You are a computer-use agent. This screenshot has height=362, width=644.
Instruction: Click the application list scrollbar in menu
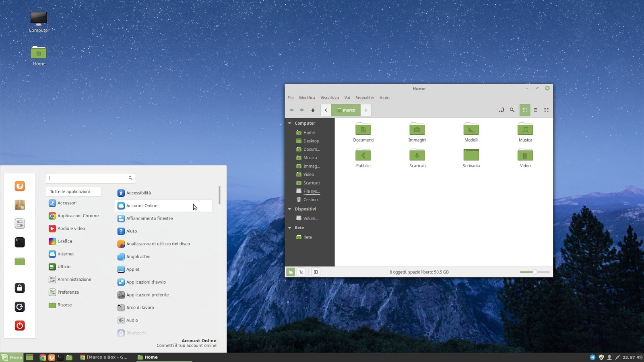coord(219,195)
